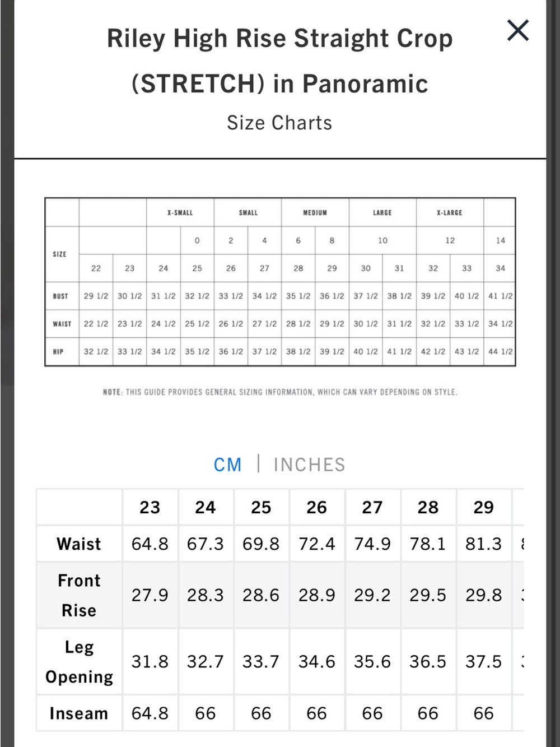The height and width of the screenshot is (747, 560).
Task: Switch measurements to INCHES
Action: (309, 465)
